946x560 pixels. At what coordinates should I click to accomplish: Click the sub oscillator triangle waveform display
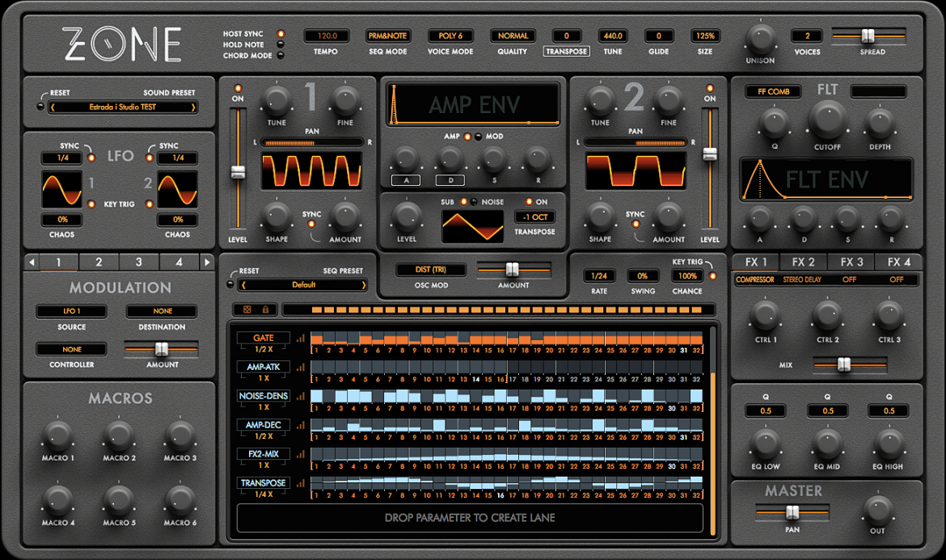472,226
